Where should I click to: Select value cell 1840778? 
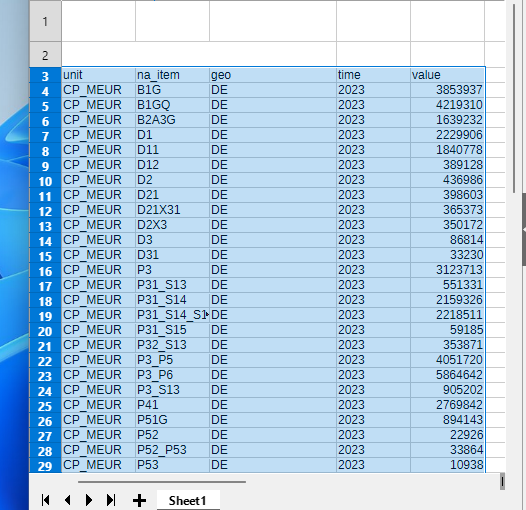pyautogui.click(x=448, y=150)
